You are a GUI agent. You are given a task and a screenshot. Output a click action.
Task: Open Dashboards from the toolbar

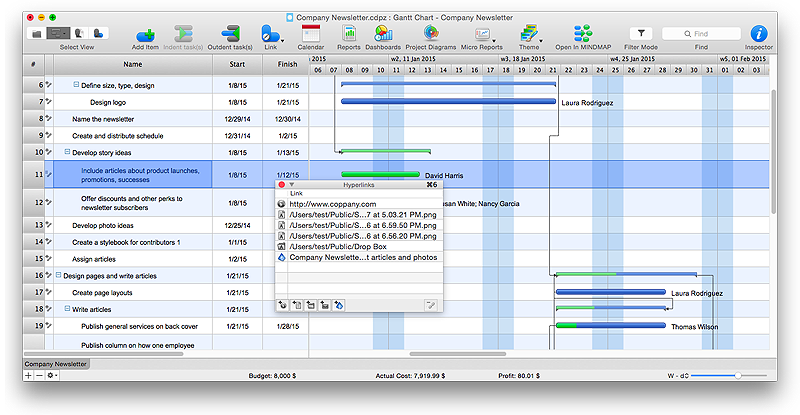pyautogui.click(x=383, y=34)
